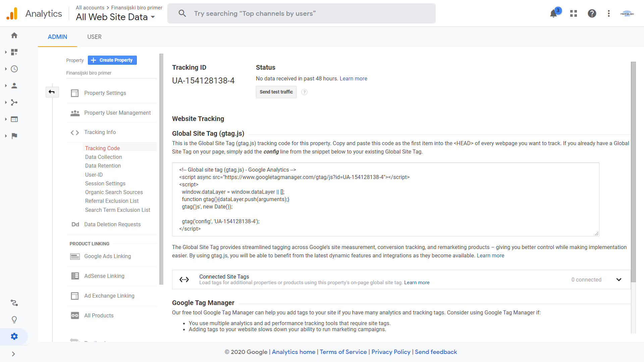Open the apps grid icon
The height and width of the screenshot is (362, 644).
573,13
